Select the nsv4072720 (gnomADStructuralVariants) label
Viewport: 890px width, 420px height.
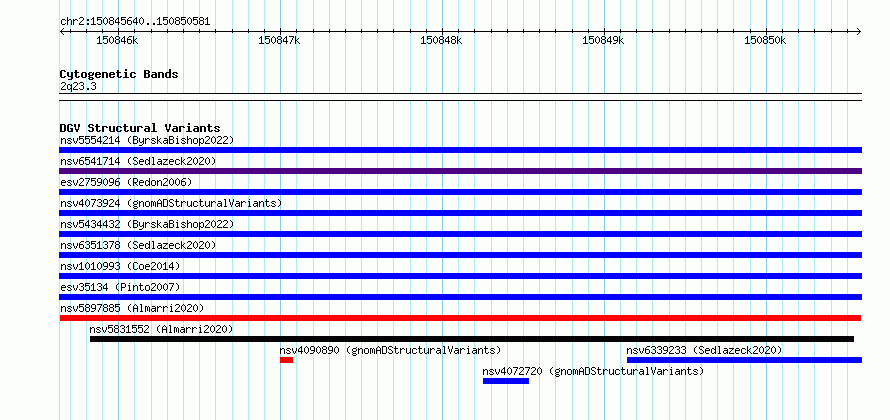593,371
